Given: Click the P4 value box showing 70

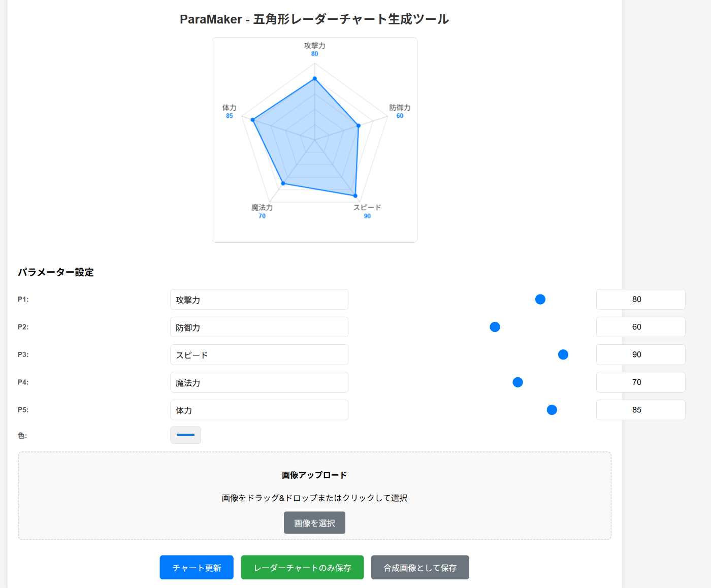Looking at the screenshot, I should tap(641, 382).
